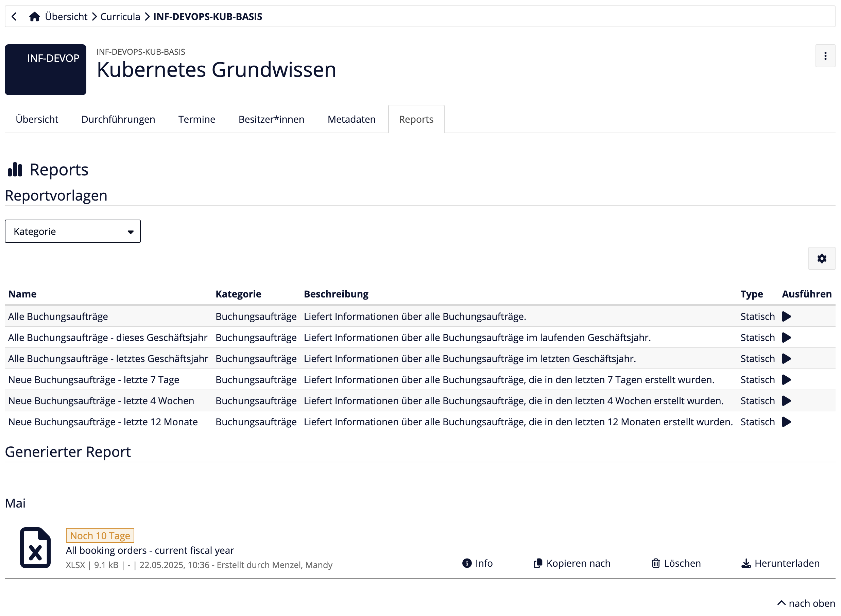841x616 pixels.
Task: Open the Kategorie dropdown
Action: pos(72,231)
